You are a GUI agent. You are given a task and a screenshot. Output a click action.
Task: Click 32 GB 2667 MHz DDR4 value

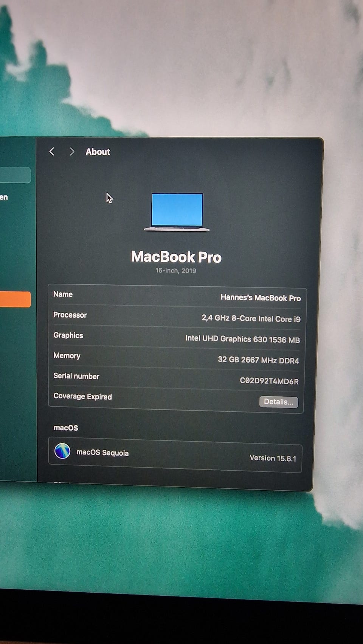pyautogui.click(x=258, y=360)
